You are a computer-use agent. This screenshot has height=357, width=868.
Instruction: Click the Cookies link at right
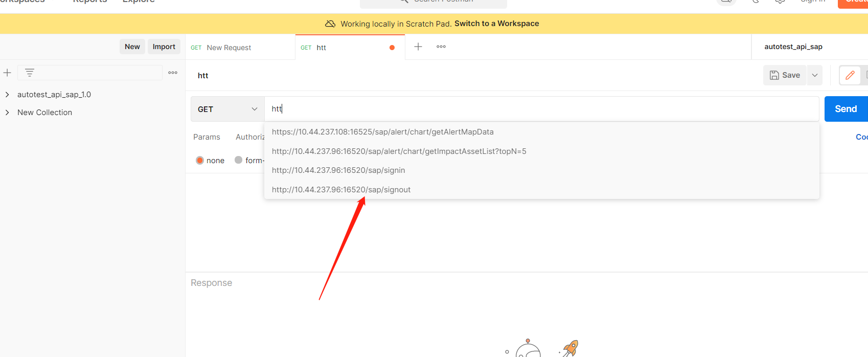tap(862, 137)
